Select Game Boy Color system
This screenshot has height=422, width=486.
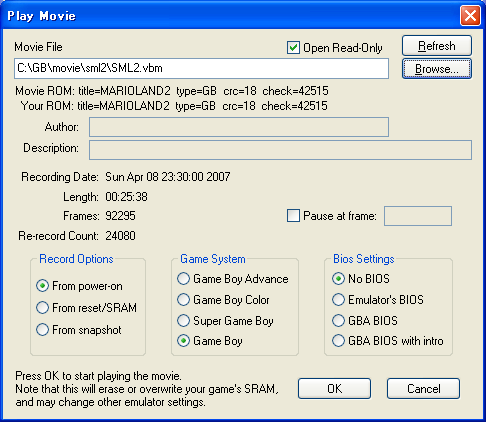click(184, 300)
